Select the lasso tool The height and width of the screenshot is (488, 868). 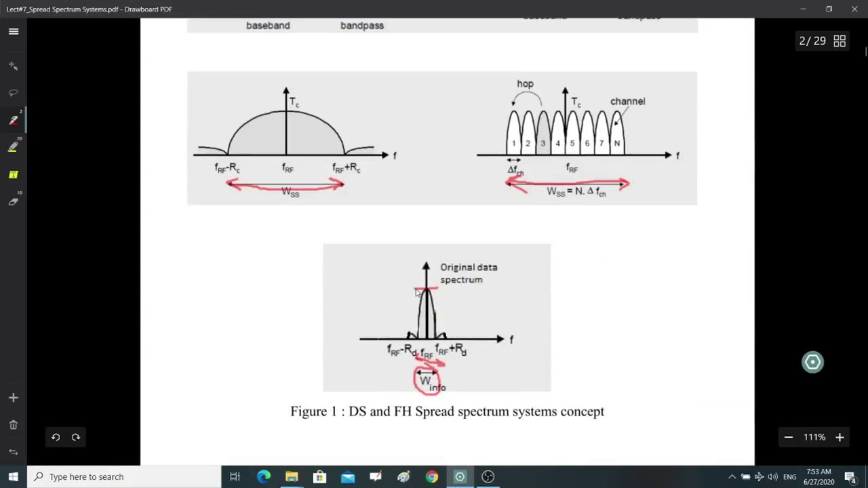14,93
